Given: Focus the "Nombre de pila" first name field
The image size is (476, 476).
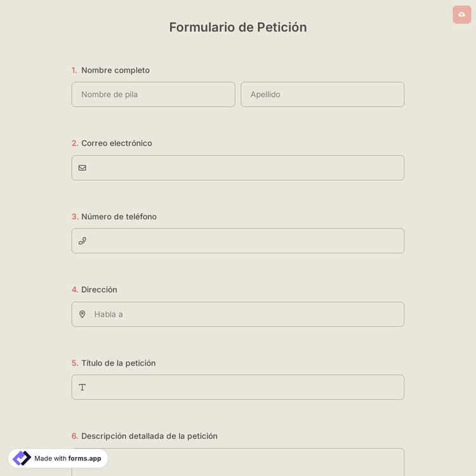Looking at the screenshot, I should tap(153, 95).
